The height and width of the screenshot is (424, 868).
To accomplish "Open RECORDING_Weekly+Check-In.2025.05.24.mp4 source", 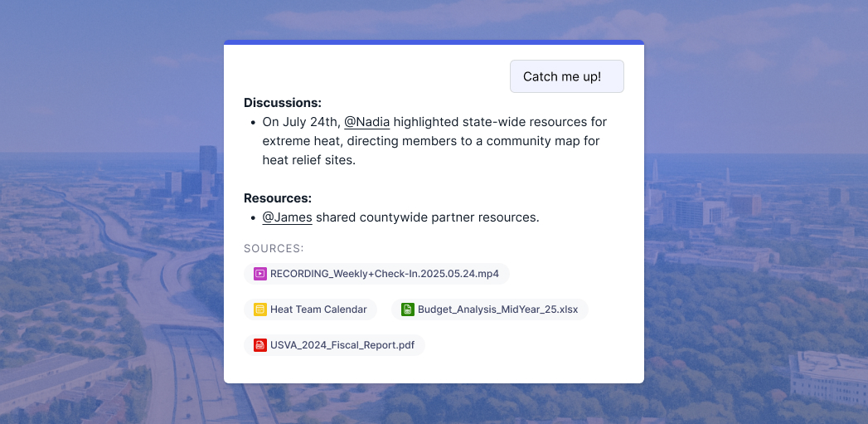I will click(x=376, y=274).
